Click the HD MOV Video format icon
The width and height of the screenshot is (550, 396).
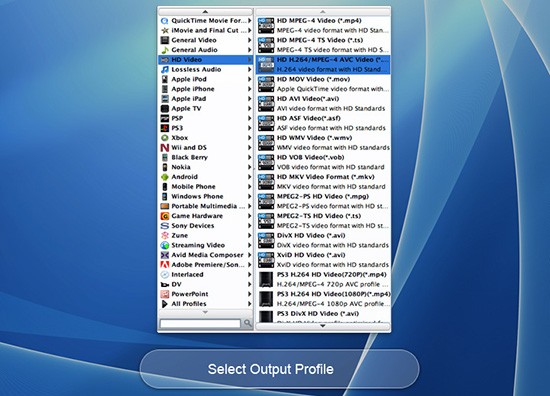266,84
